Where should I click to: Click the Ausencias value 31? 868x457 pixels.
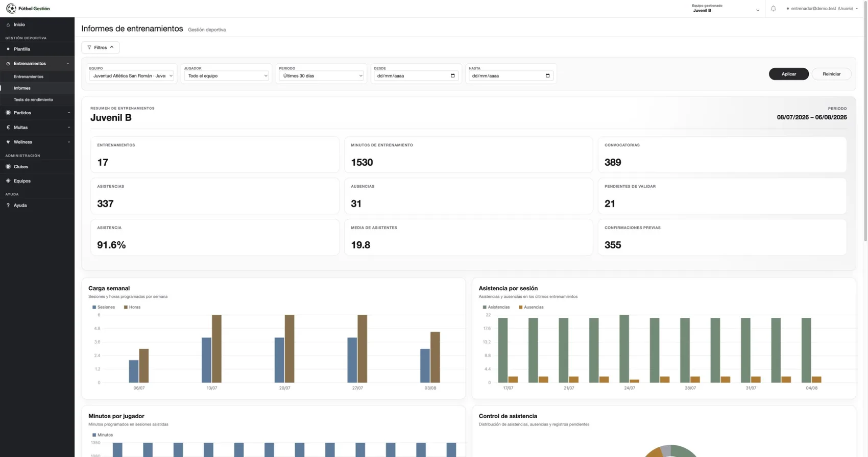point(356,204)
